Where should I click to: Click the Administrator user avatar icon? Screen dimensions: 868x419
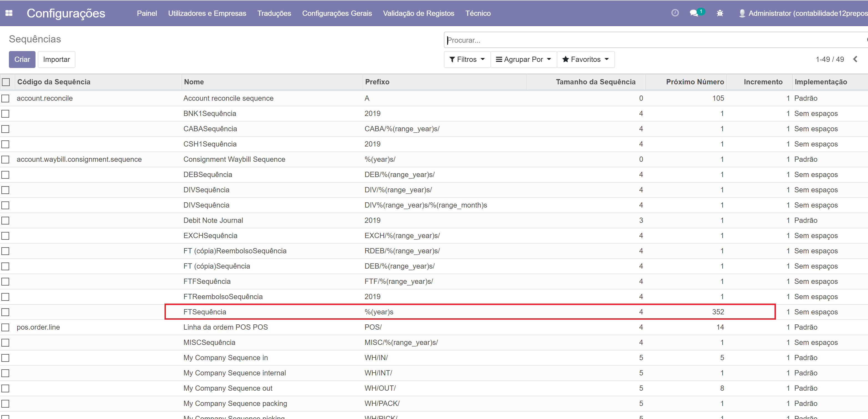pyautogui.click(x=742, y=13)
